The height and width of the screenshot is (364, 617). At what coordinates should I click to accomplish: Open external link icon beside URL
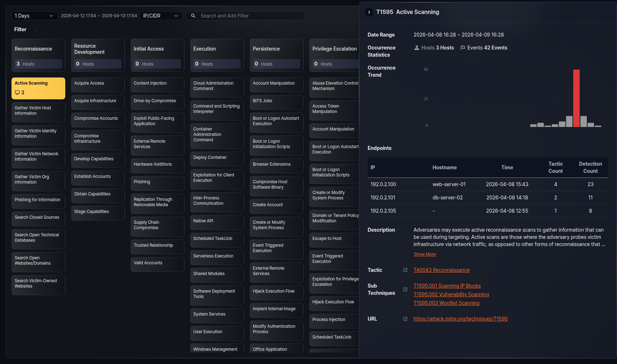click(405, 319)
